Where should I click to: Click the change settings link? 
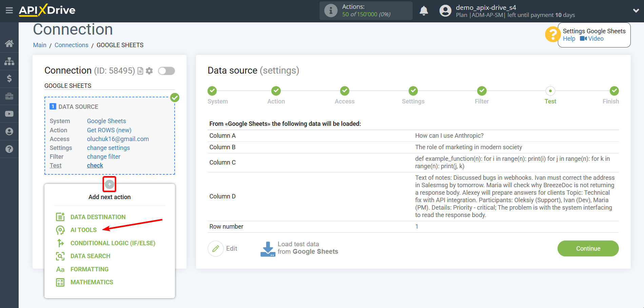[x=109, y=148]
